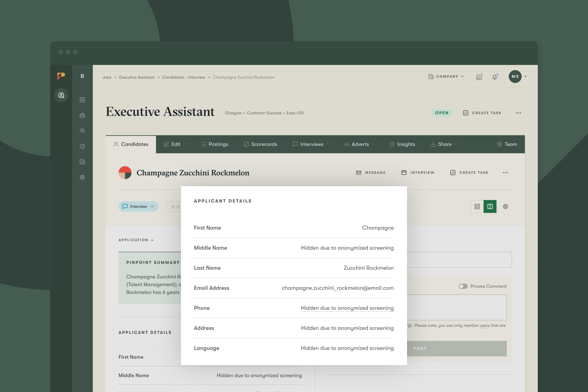Switch to stacked rows layout view
Image resolution: width=588 pixels, height=392 pixels.
(477, 206)
